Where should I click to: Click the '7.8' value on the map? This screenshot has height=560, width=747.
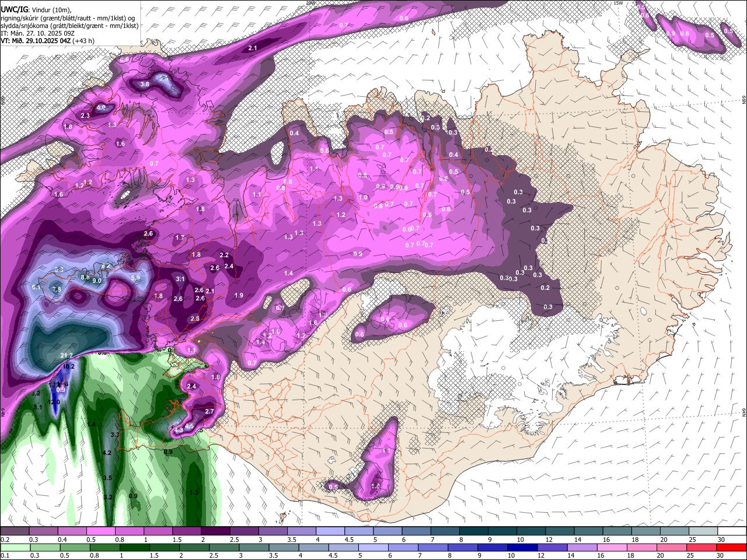coord(57,289)
